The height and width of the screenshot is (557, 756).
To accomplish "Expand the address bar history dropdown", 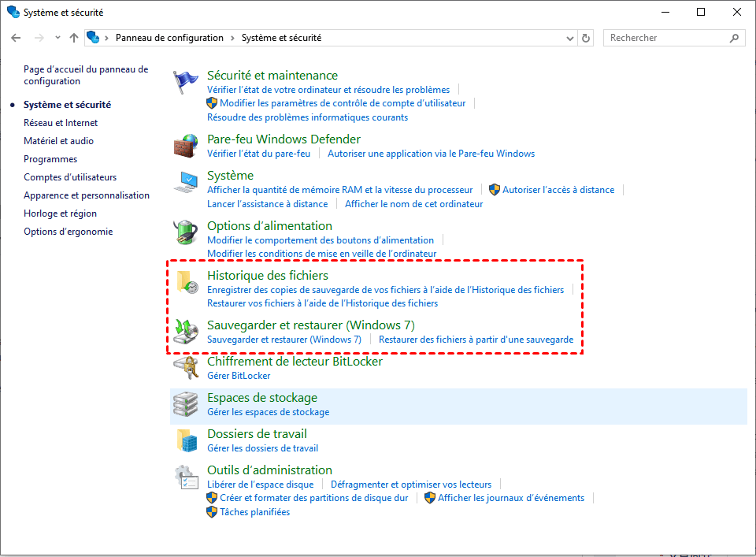I will coord(570,38).
